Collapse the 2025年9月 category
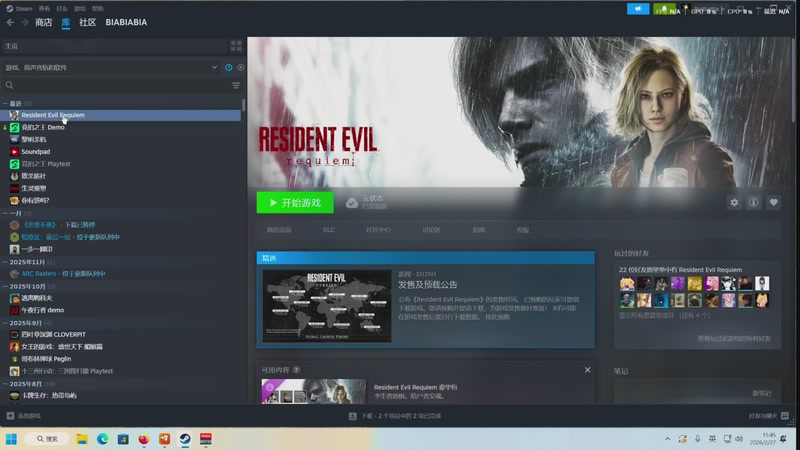 5,323
